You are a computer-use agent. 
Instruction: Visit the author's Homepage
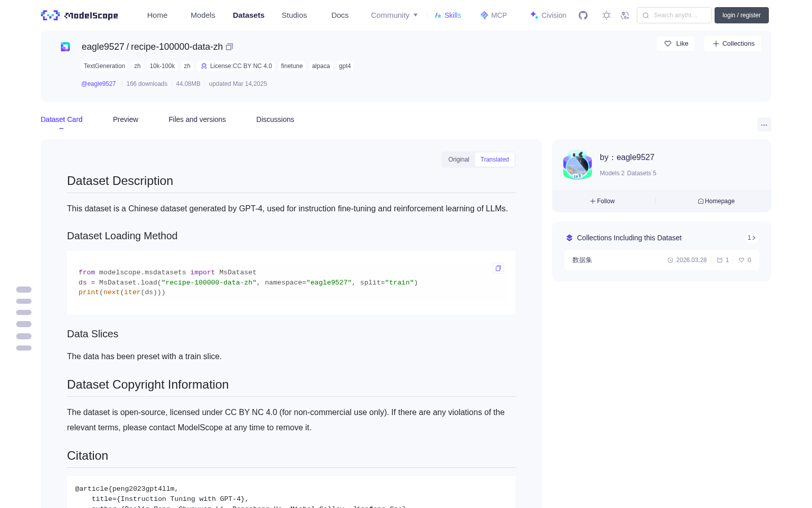tap(716, 201)
